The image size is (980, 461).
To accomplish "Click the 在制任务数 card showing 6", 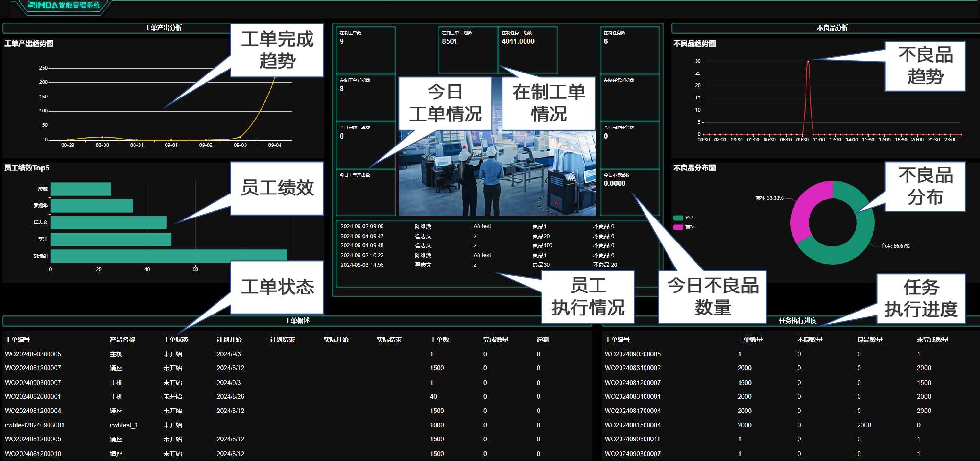I will [x=629, y=49].
